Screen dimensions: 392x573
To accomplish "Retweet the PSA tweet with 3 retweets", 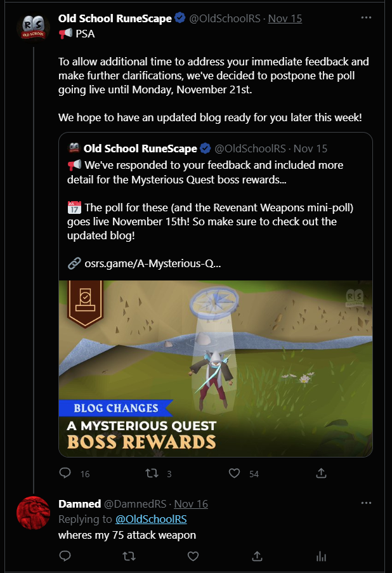I will point(152,473).
